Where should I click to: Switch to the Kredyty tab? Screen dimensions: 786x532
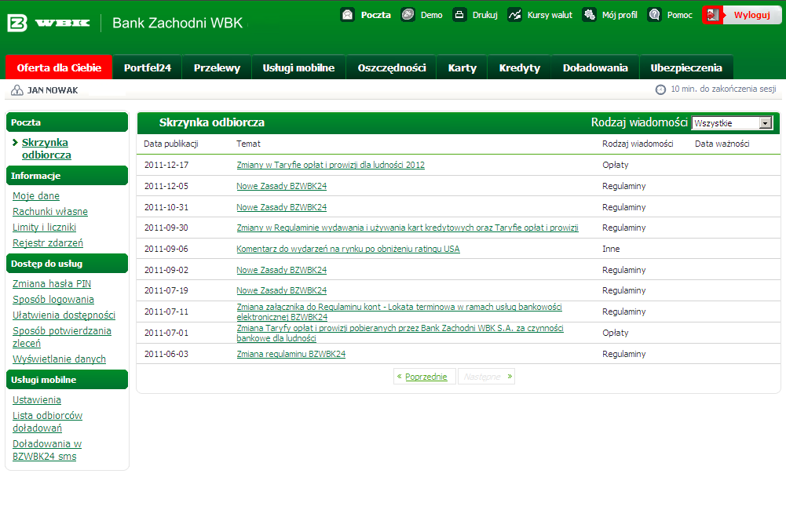click(520, 67)
